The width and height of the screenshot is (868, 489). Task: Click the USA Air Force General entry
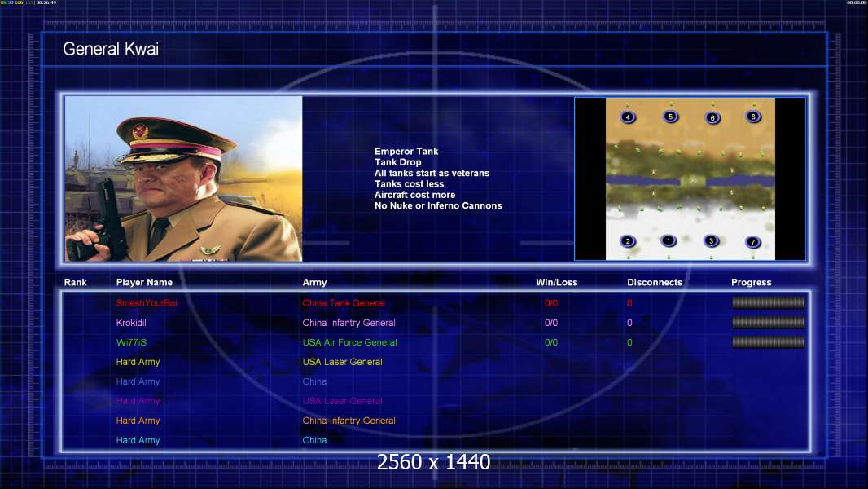(349, 342)
